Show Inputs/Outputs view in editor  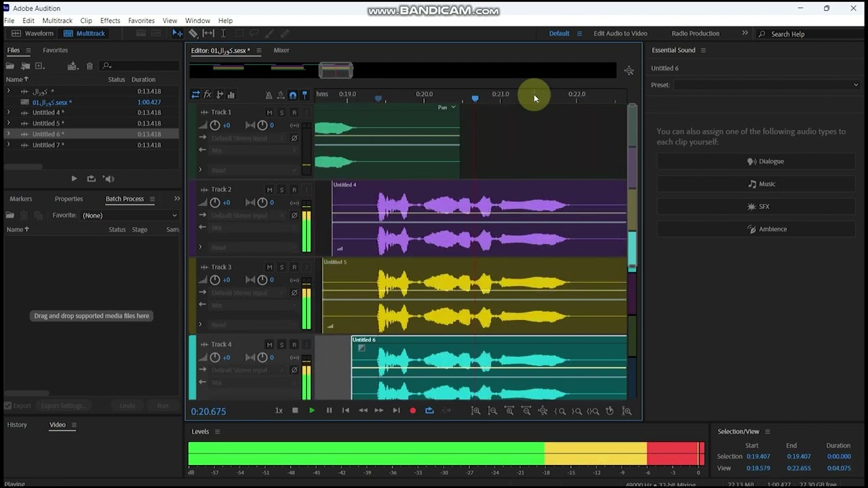click(195, 95)
